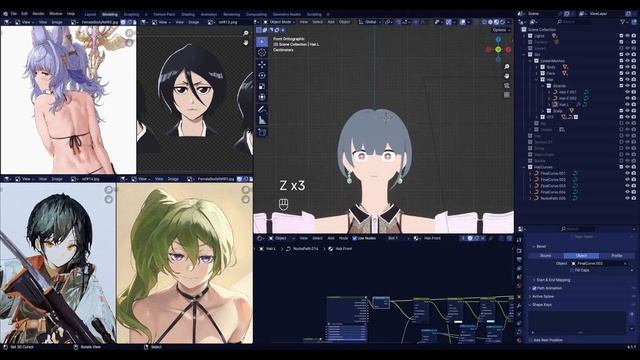Open the viewport Options dropdown
Viewport: 640px width, 360px height.
click(501, 30)
